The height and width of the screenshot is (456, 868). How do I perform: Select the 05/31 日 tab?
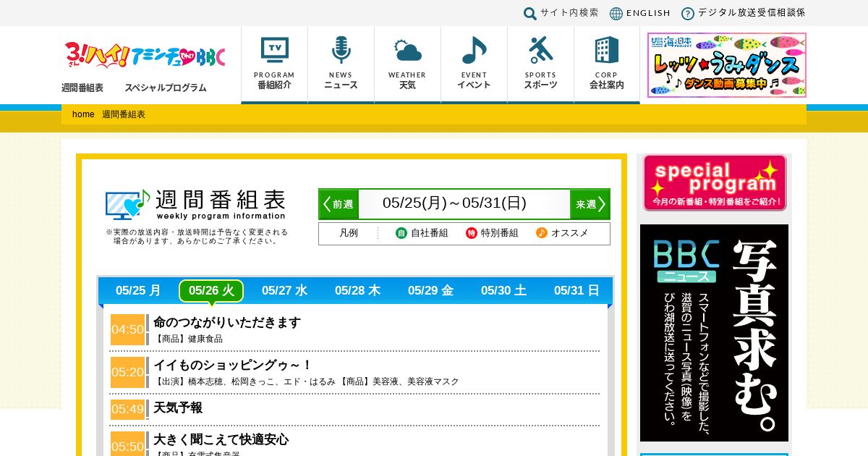point(576,291)
